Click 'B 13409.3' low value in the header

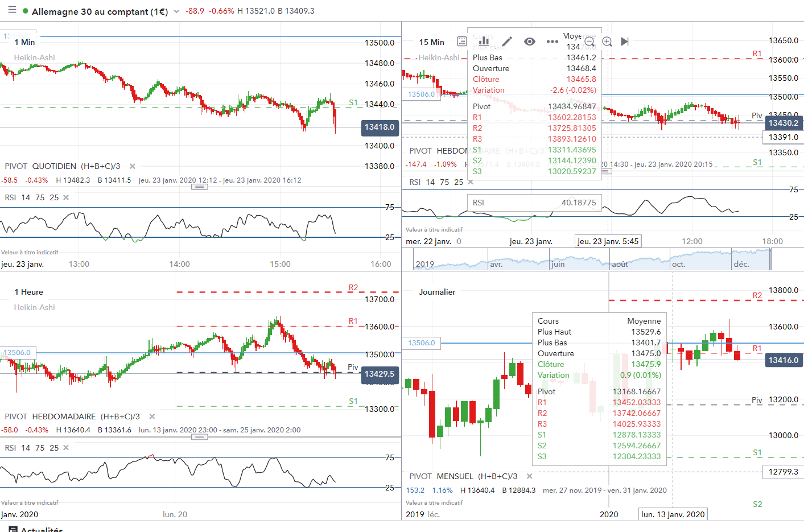click(296, 11)
